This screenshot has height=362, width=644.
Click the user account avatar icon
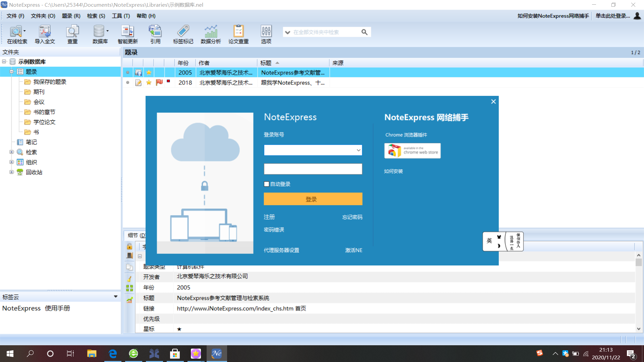637,16
